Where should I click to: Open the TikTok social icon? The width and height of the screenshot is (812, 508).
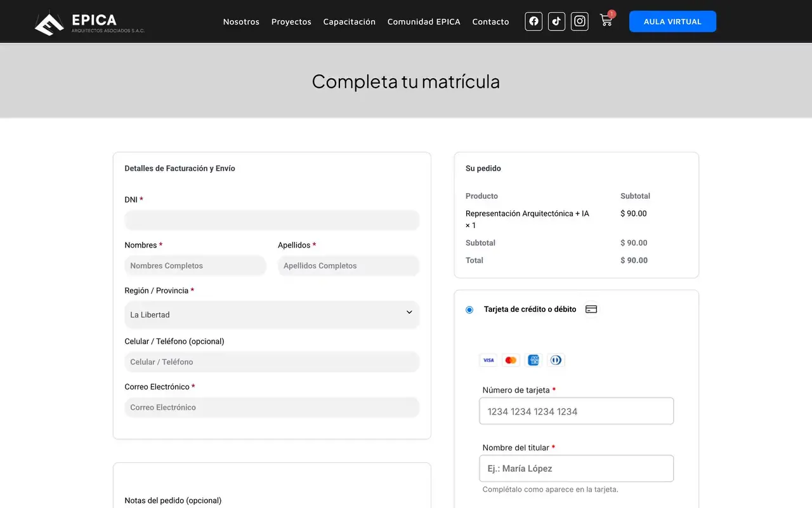click(556, 22)
